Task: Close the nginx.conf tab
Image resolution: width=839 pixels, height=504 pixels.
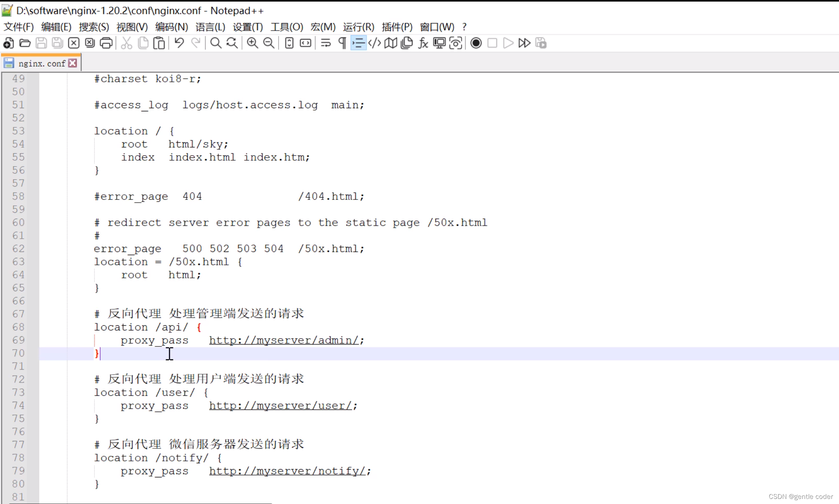Action: pos(73,63)
